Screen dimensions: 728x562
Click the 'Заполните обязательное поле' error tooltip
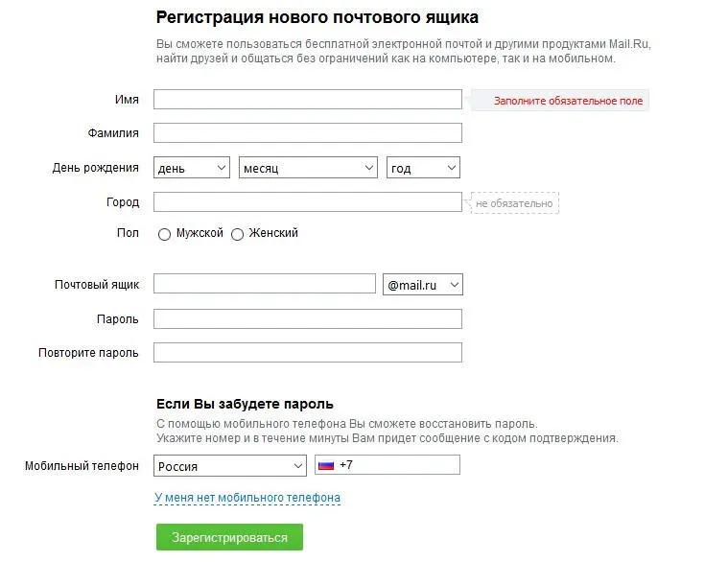pos(568,101)
